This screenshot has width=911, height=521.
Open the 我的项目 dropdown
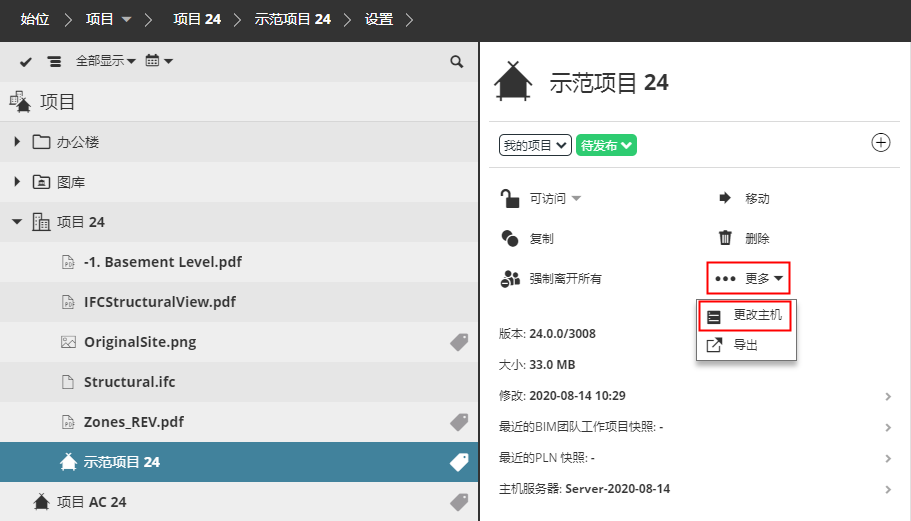click(535, 145)
